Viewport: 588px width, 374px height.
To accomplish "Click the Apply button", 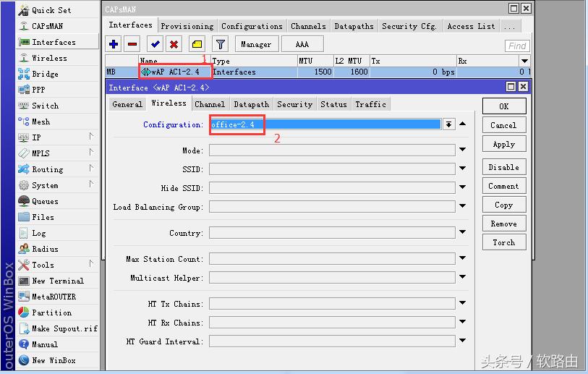I will click(504, 144).
